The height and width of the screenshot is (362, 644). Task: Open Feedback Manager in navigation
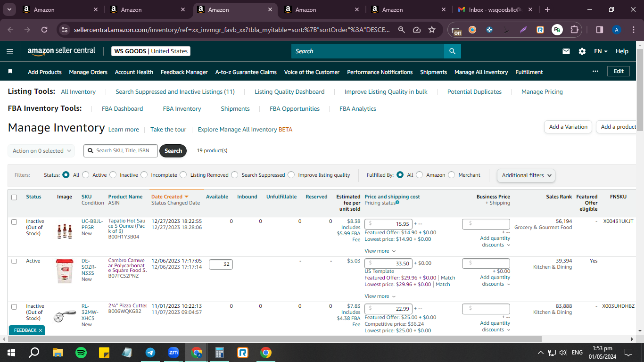184,72
